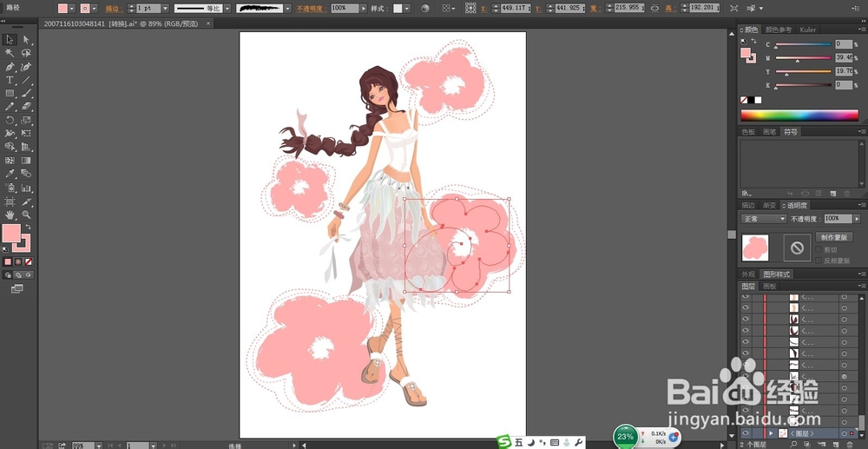Select the Paintbrush tool
Screen dimensions: 868x449
(26, 93)
